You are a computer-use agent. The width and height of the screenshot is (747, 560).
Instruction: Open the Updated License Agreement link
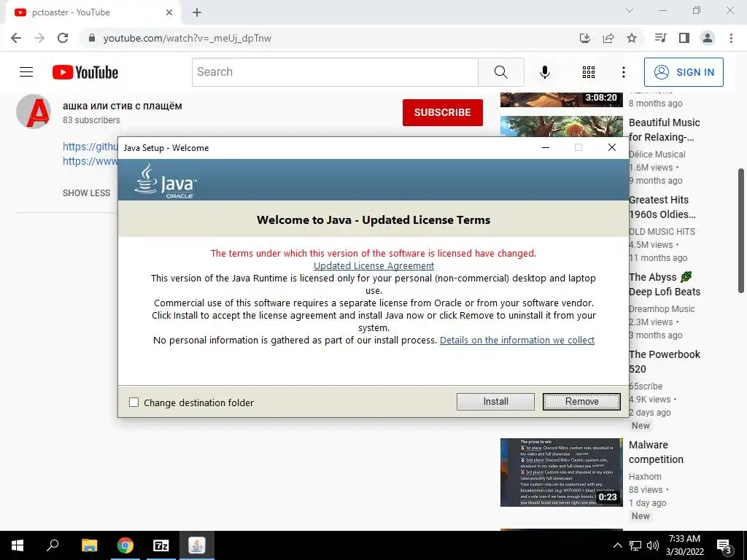pyautogui.click(x=374, y=265)
